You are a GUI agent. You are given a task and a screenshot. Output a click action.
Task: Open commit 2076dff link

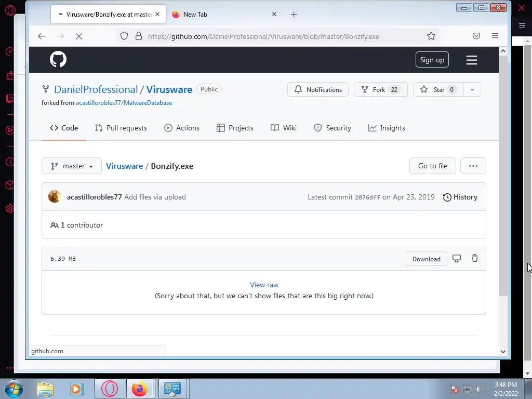367,197
